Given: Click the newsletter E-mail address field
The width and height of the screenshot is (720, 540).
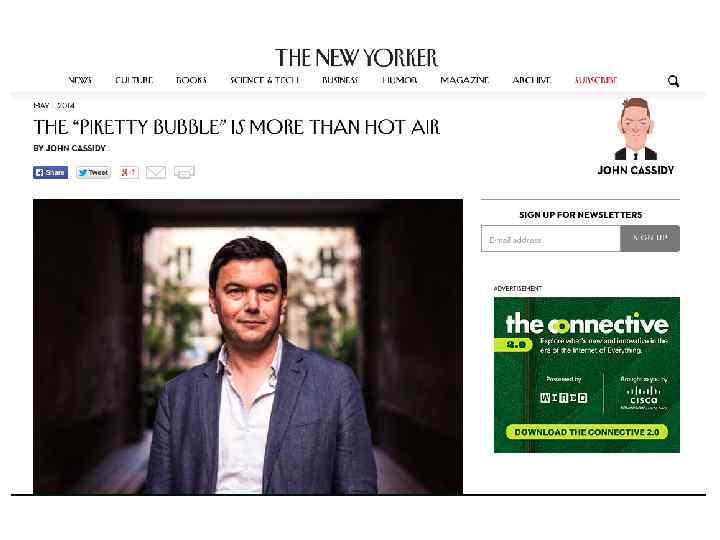Looking at the screenshot, I should (x=551, y=239).
